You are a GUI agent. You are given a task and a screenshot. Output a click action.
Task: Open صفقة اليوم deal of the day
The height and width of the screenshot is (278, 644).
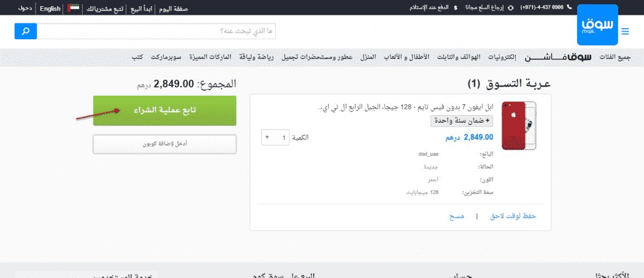pyautogui.click(x=173, y=8)
